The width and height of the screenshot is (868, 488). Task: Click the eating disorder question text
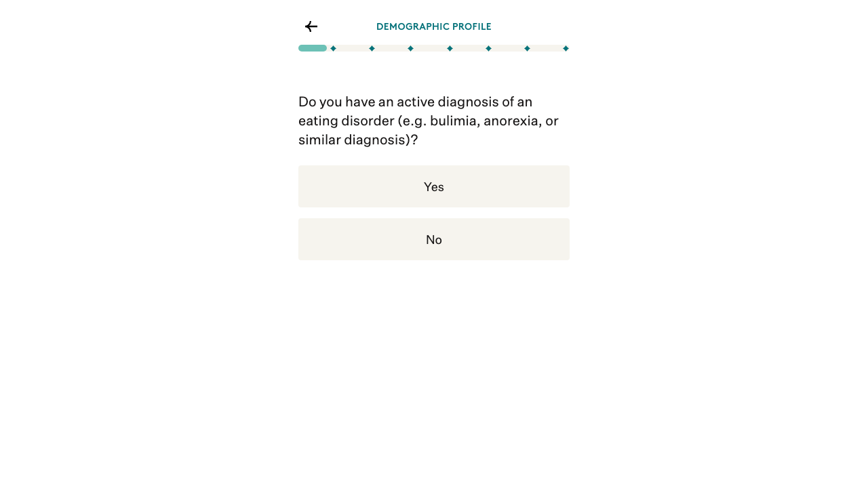pyautogui.click(x=427, y=121)
